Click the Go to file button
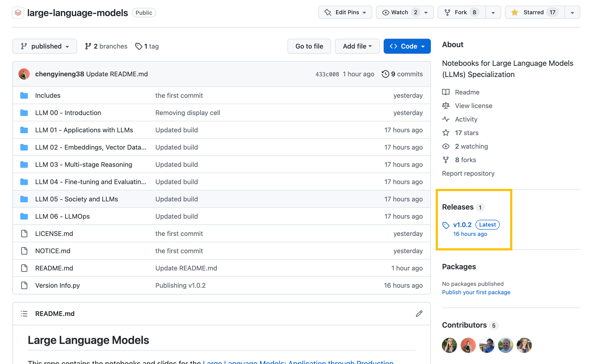Viewport: 594px width, 364px height. pos(309,46)
